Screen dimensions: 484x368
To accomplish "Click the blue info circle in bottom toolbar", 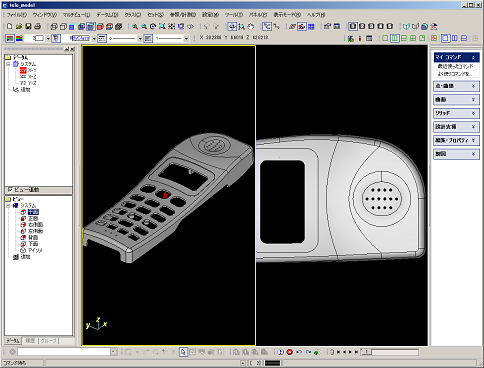I will click(x=280, y=352).
